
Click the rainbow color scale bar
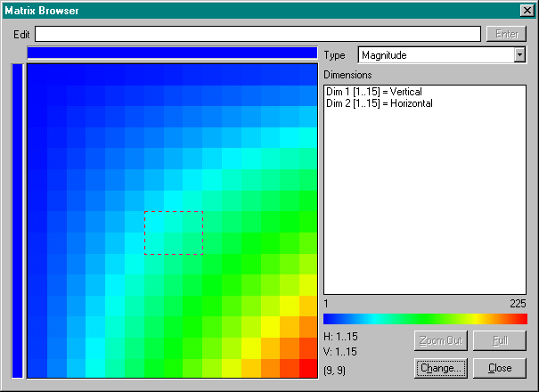(x=425, y=319)
